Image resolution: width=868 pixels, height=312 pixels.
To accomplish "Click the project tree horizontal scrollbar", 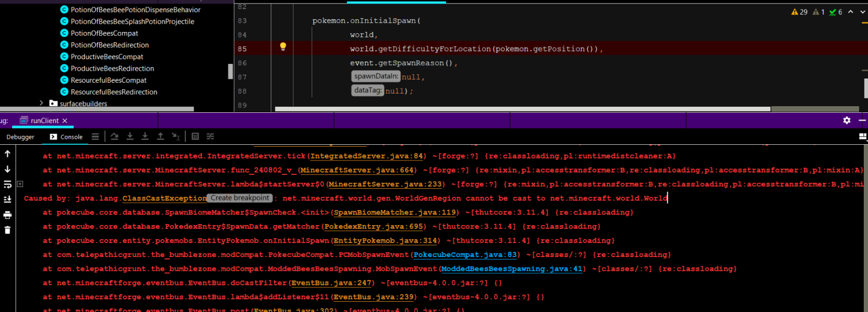I will 97,109.
